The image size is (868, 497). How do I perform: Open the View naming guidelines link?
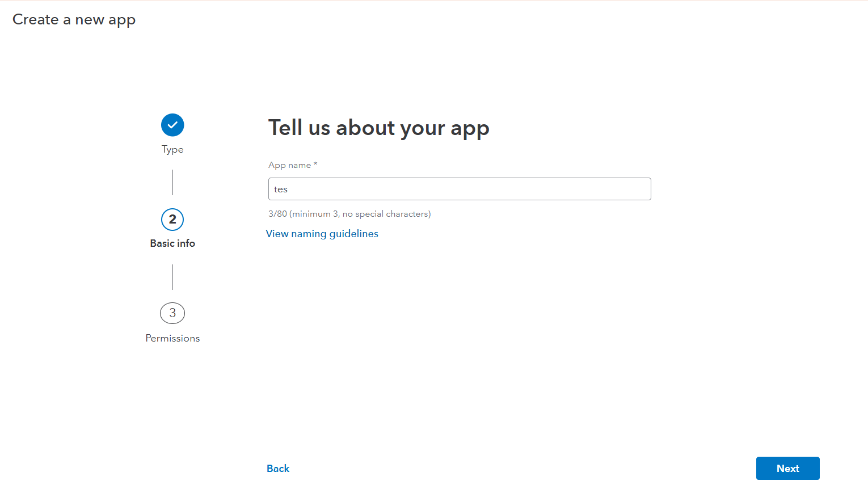point(322,234)
